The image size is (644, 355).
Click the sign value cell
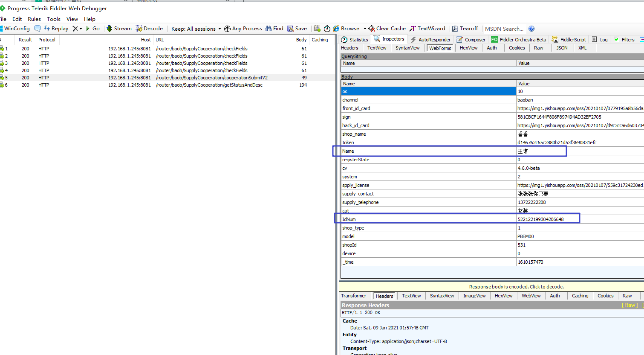pyautogui.click(x=580, y=117)
